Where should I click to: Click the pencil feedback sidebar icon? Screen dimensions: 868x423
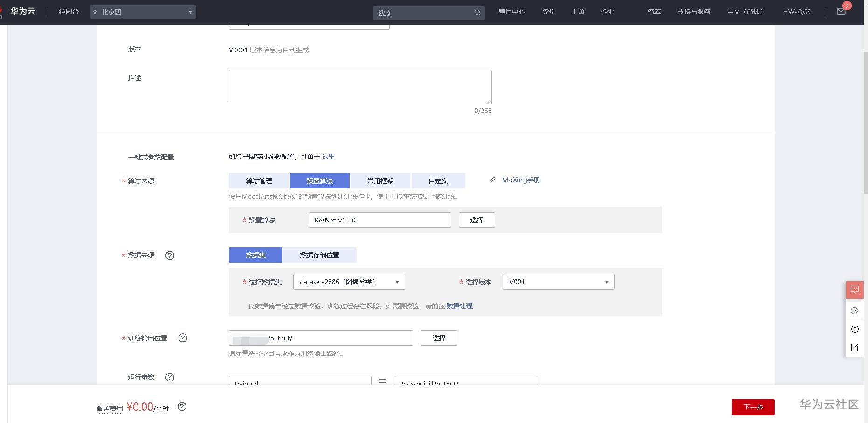855,347
